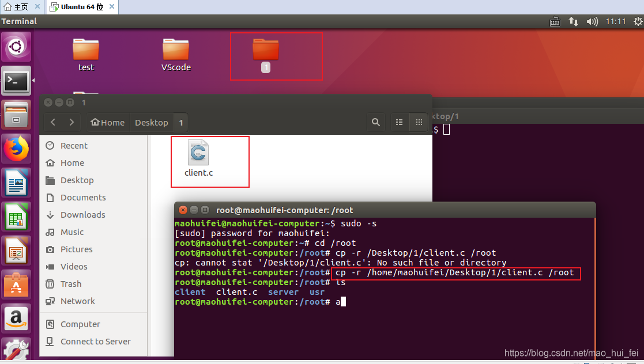Open Music in Files sidebar

pos(93,232)
